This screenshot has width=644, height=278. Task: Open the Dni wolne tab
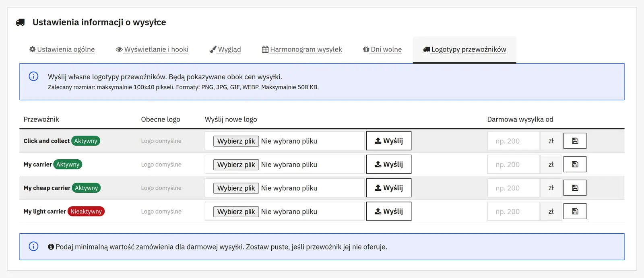382,49
